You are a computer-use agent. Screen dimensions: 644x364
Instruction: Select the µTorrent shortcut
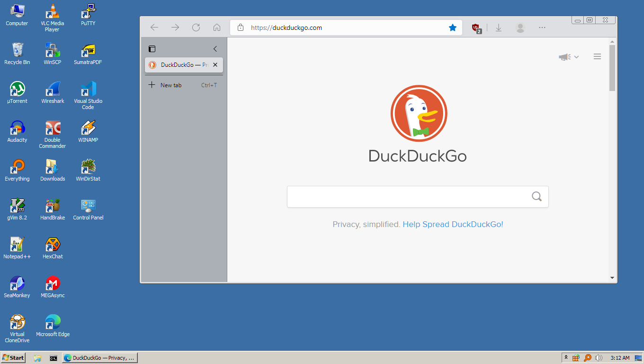[17, 93]
